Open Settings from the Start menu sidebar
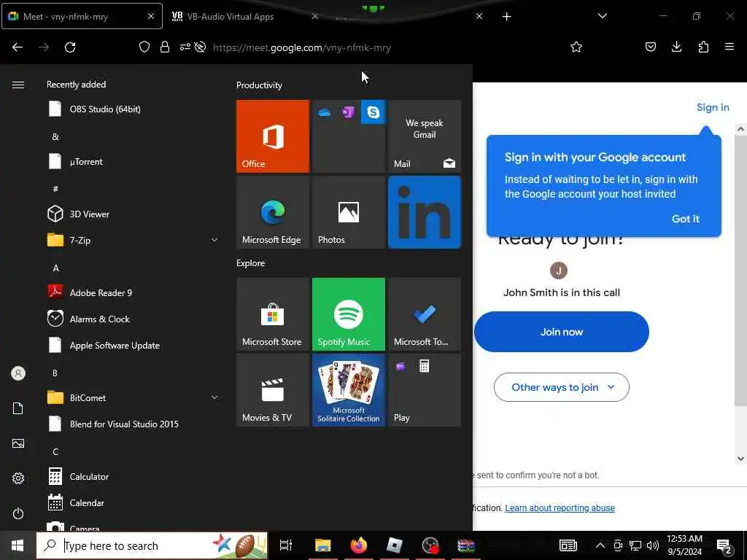The image size is (747, 560). click(x=18, y=478)
